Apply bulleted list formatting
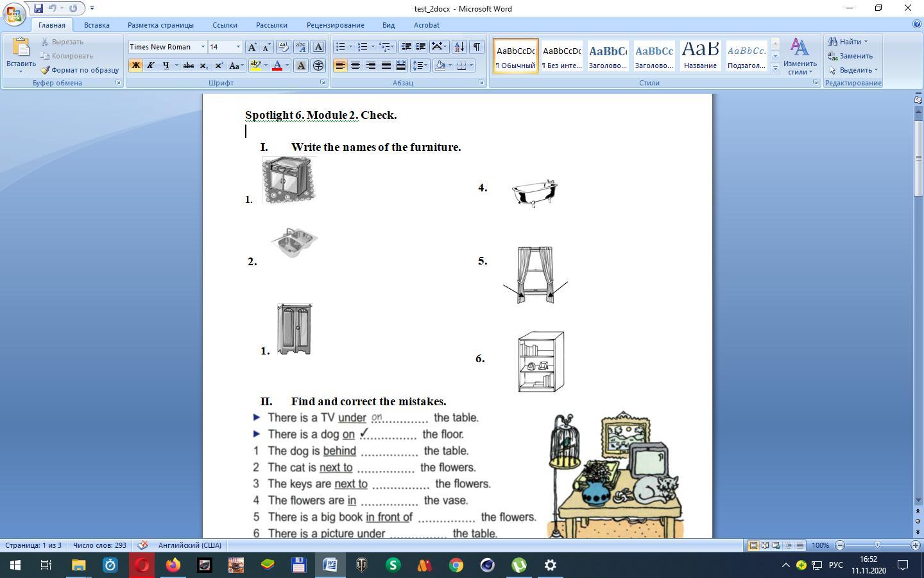This screenshot has width=924, height=578. pyautogui.click(x=341, y=47)
